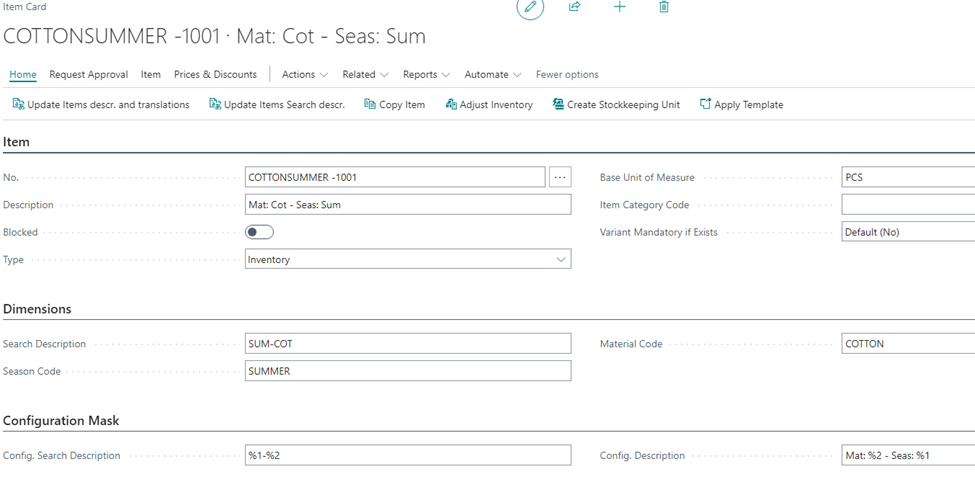Image resolution: width=975 pixels, height=482 pixels.
Task: Click Update Items descr. and translations
Action: (x=101, y=104)
